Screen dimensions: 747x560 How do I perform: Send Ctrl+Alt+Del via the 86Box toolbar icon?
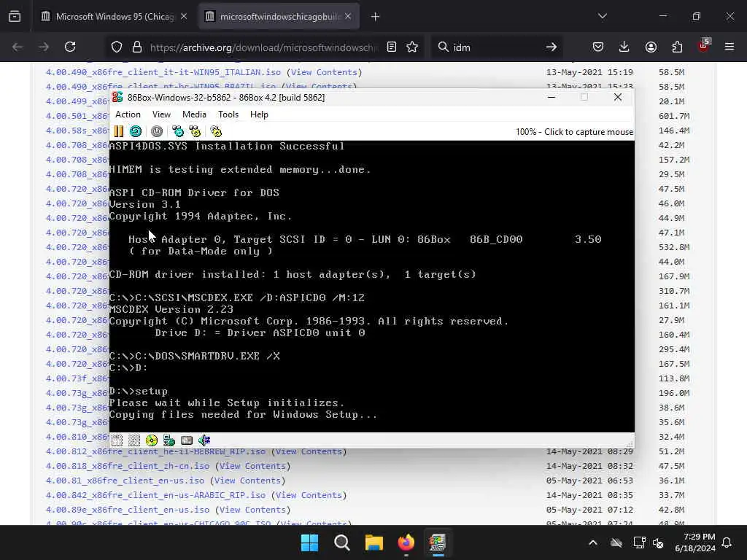tap(178, 131)
